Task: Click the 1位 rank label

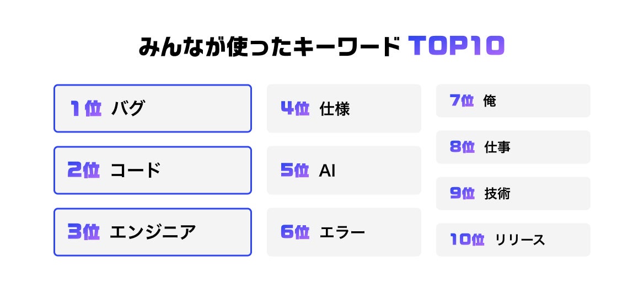Action: pos(85,109)
